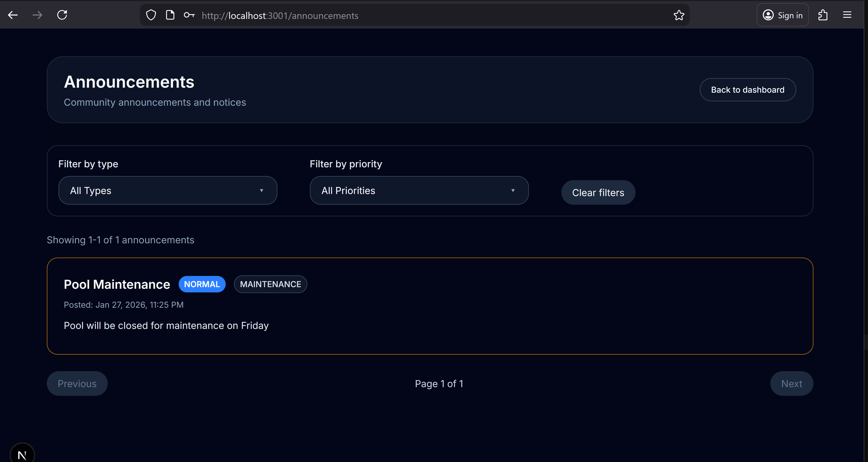The image size is (868, 462).
Task: Click the Previous pagination button
Action: (x=77, y=383)
